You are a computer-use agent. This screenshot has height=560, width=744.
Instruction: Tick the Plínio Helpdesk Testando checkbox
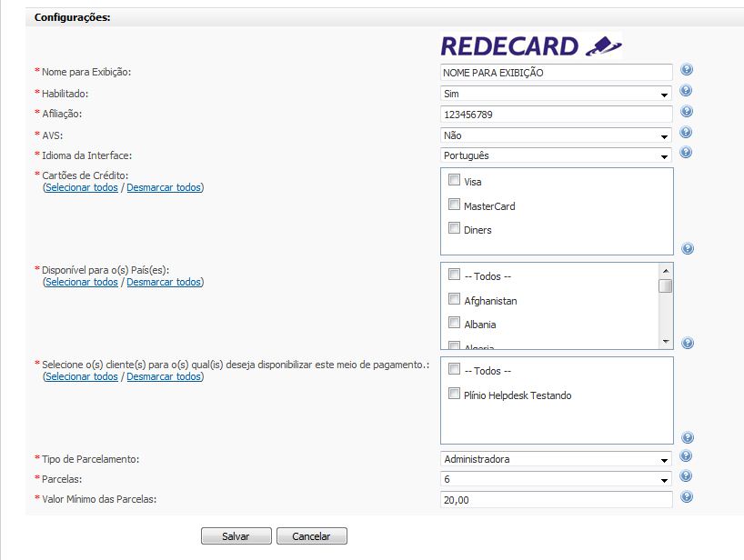coord(454,394)
